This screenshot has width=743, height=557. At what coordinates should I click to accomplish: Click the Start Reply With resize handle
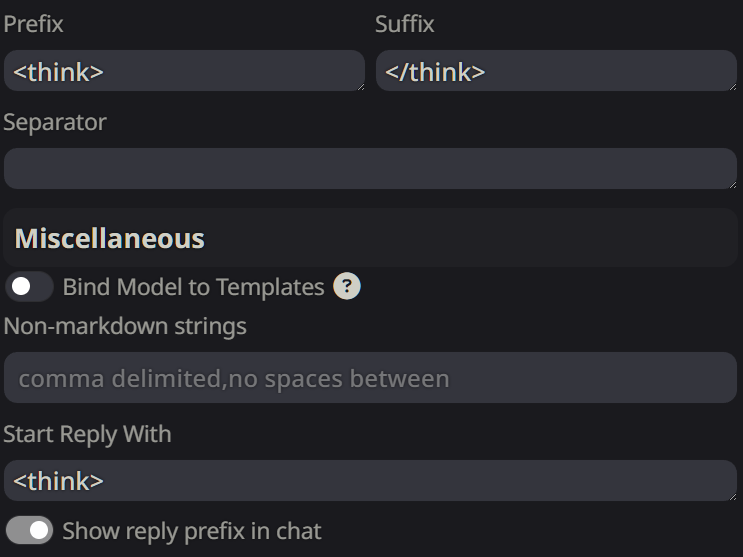(x=732, y=496)
